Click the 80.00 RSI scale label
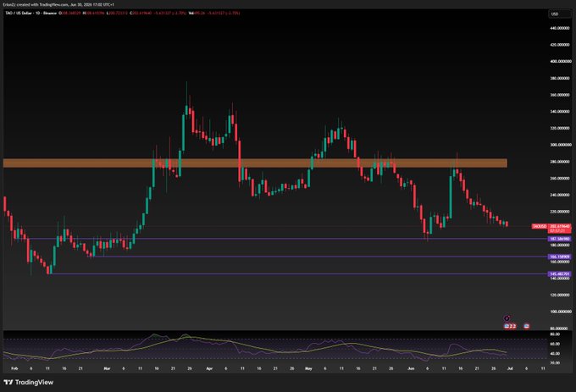Image resolution: width=576 pixels, height=392 pixels. pos(555,334)
